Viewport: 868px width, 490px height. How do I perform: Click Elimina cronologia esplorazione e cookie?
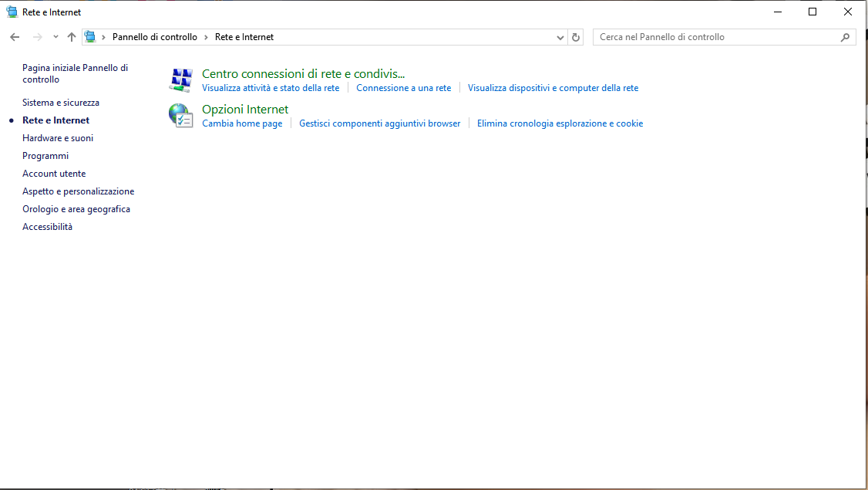pos(560,123)
